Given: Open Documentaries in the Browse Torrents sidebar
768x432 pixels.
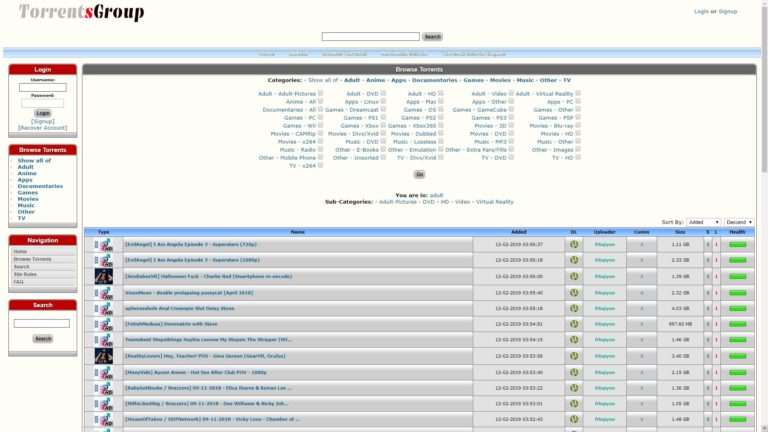Looking at the screenshot, I should coord(40,186).
